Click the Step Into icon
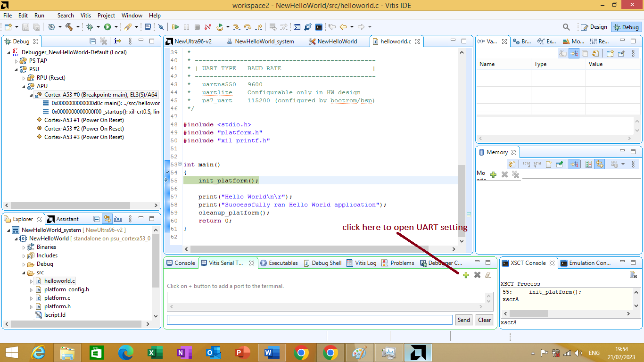This screenshot has height=362, width=644. (x=237, y=27)
